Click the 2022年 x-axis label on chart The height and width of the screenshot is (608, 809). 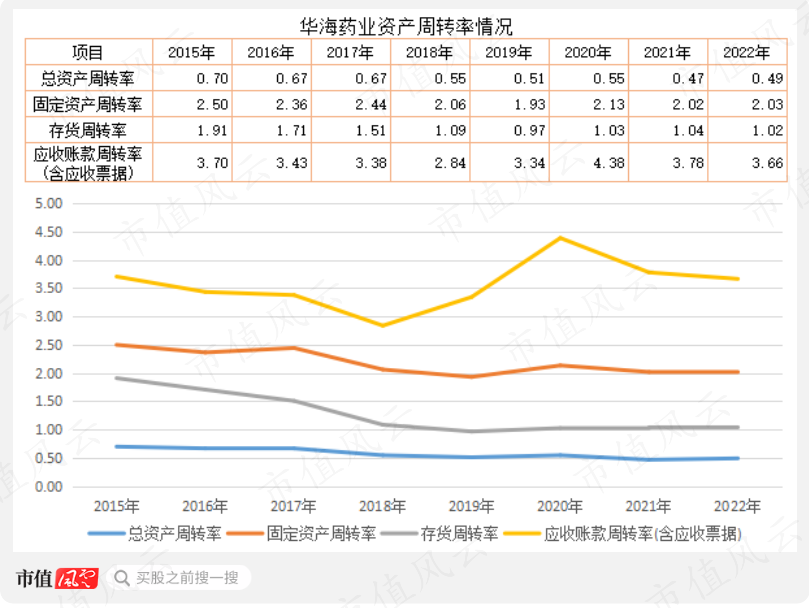pos(737,506)
